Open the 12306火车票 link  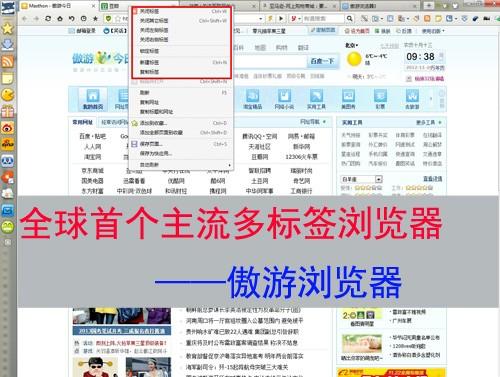[x=301, y=157]
